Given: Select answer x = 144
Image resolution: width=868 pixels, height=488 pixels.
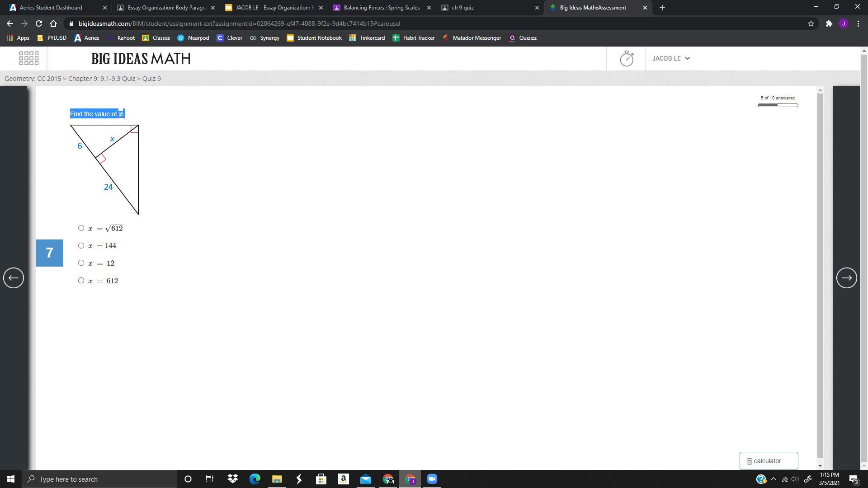Looking at the screenshot, I should (81, 246).
